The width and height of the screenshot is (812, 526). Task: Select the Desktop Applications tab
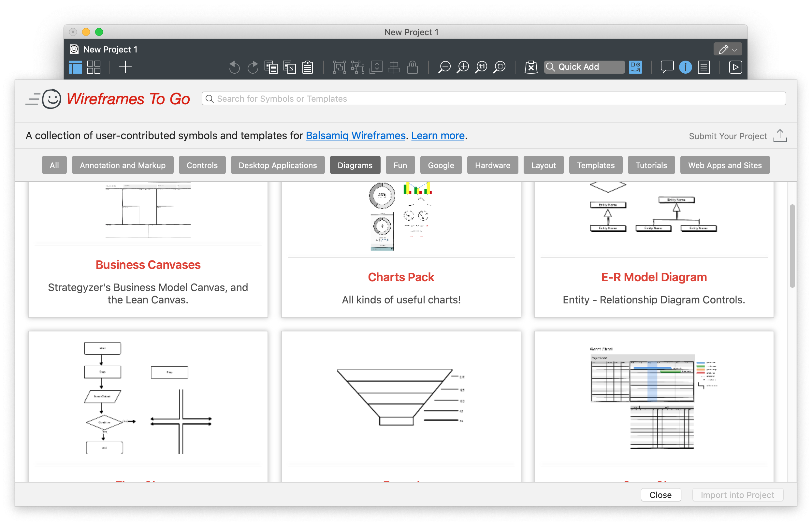pos(278,165)
